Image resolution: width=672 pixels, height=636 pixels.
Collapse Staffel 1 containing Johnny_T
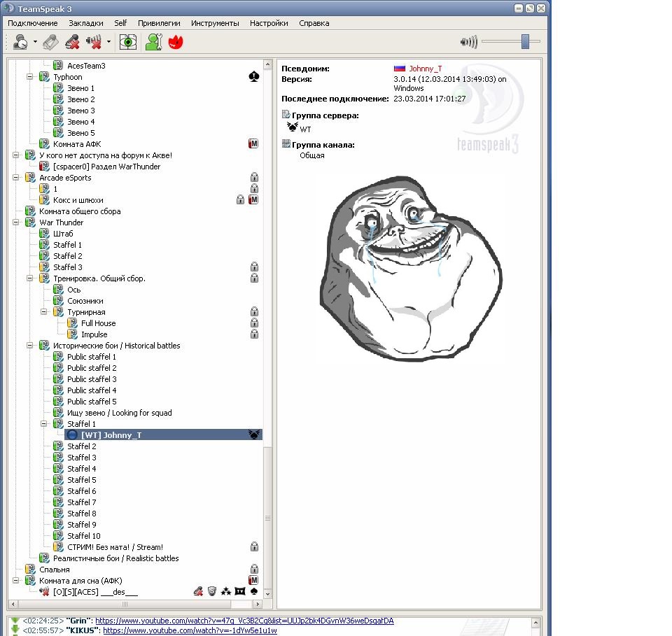pyautogui.click(x=43, y=424)
